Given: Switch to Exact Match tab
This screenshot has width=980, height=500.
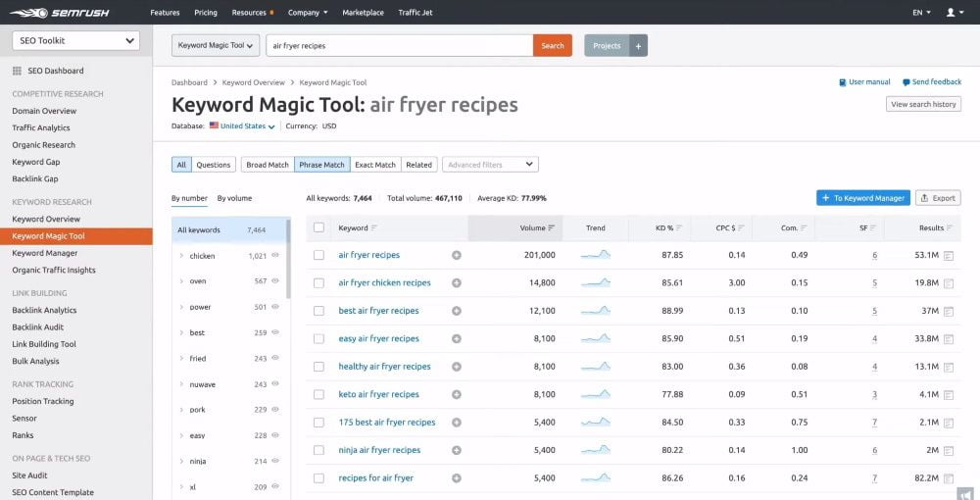Looking at the screenshot, I should (375, 165).
